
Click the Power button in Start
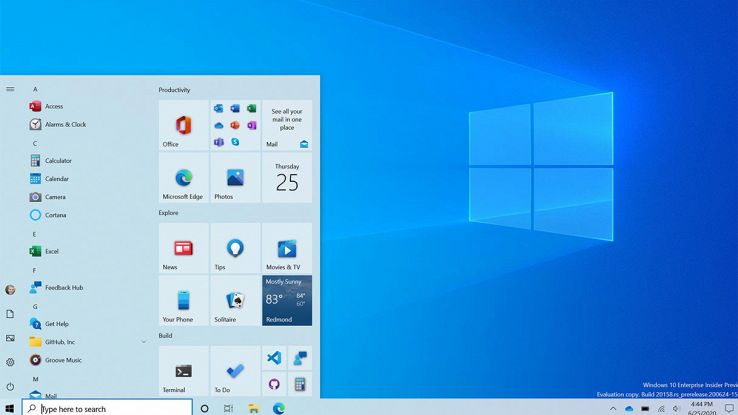click(x=10, y=387)
